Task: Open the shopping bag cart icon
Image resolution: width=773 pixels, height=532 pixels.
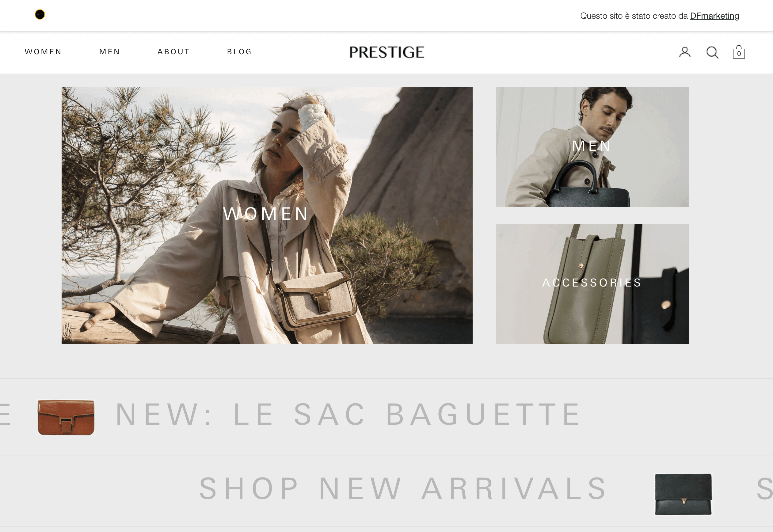Action: (x=739, y=52)
